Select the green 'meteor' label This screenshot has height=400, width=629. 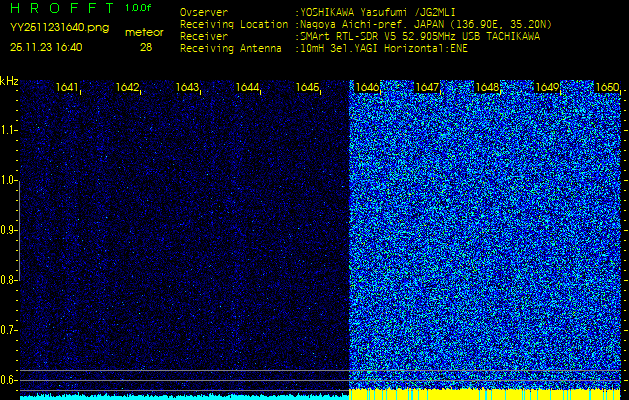pyautogui.click(x=144, y=33)
